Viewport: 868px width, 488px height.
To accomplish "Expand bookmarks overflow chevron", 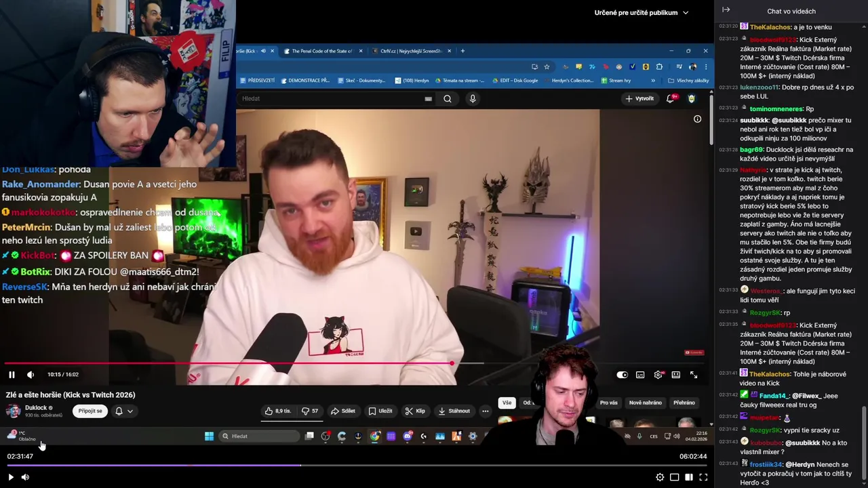I will (653, 81).
